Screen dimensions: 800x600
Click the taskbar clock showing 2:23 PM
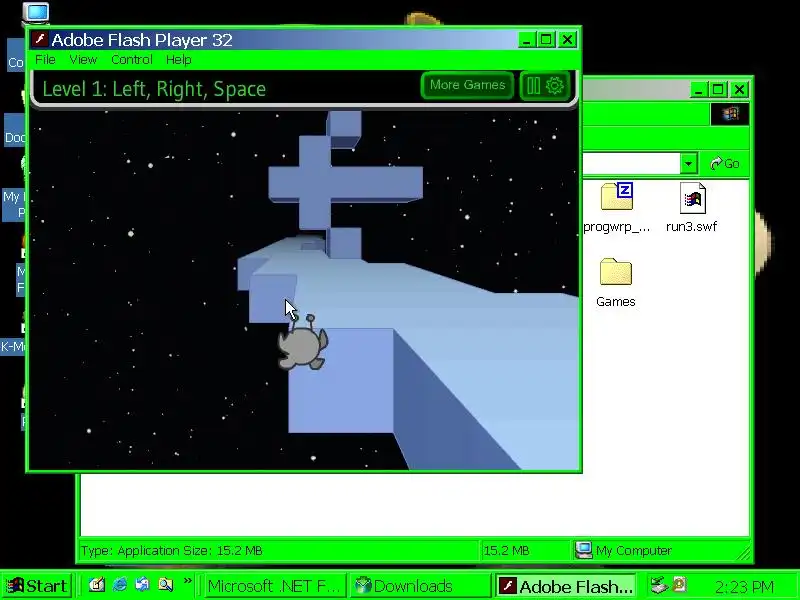coord(744,587)
